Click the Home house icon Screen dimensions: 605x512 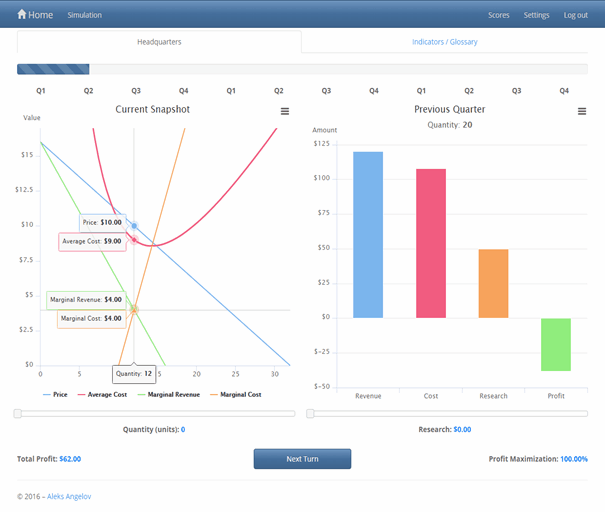click(22, 15)
